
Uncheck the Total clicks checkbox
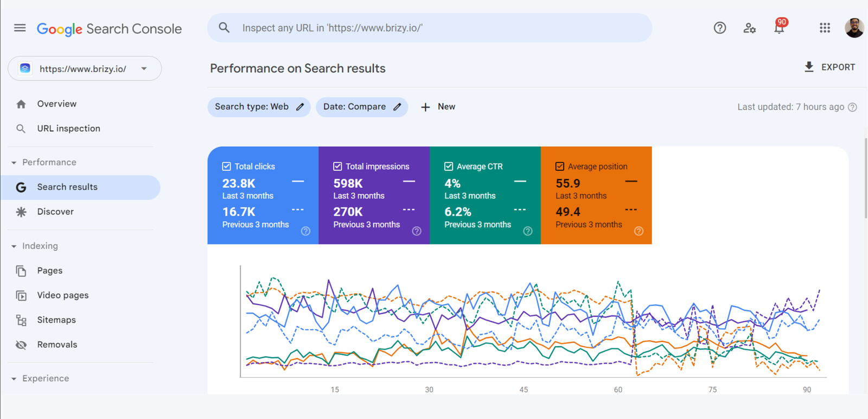click(x=227, y=167)
